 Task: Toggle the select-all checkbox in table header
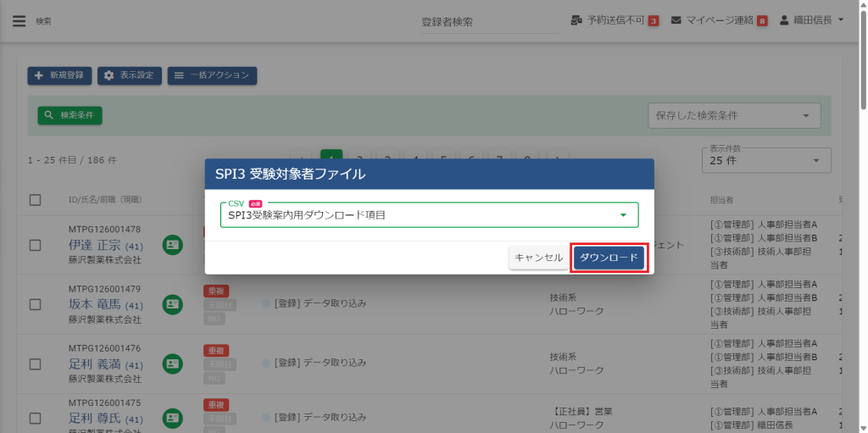point(36,200)
